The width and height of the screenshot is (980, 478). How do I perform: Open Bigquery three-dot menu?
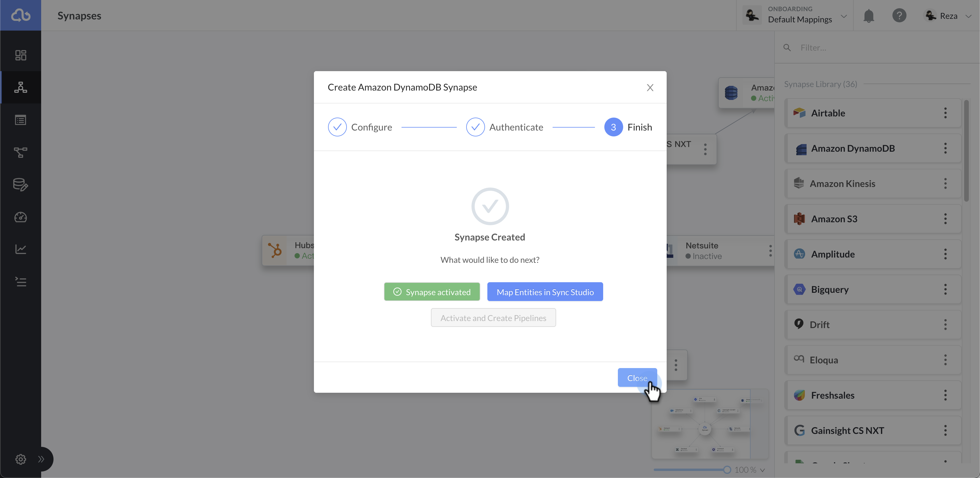[x=945, y=289]
